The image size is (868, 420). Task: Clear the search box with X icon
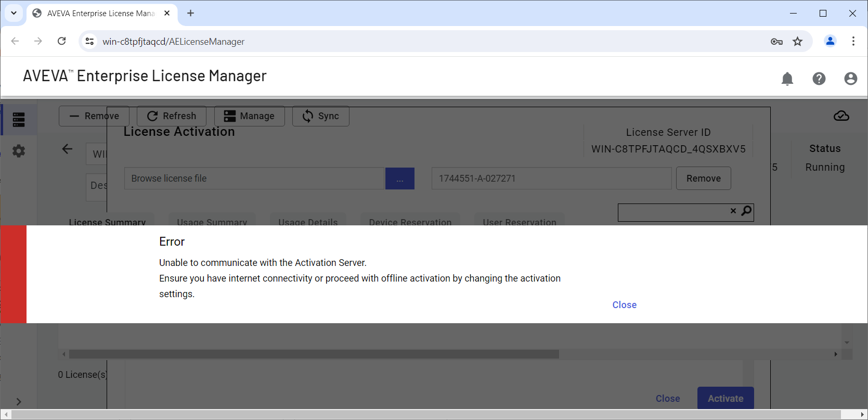tap(733, 211)
